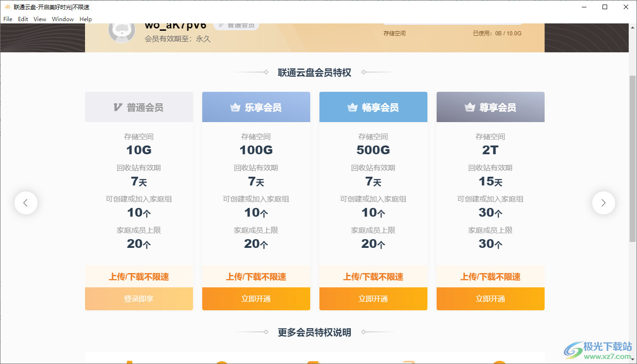Click 立即开通 for 畅享会员

coord(373,299)
